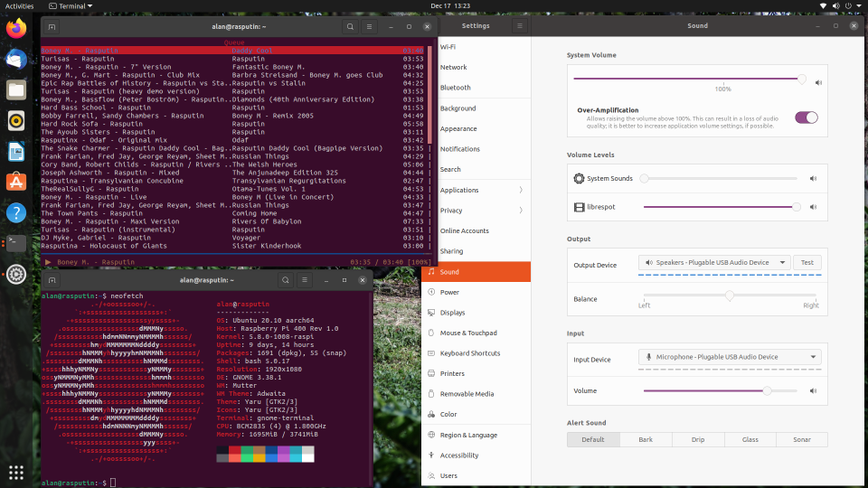This screenshot has height=488, width=868.
Task: Mute System Sounds speaker icon
Action: (813, 179)
